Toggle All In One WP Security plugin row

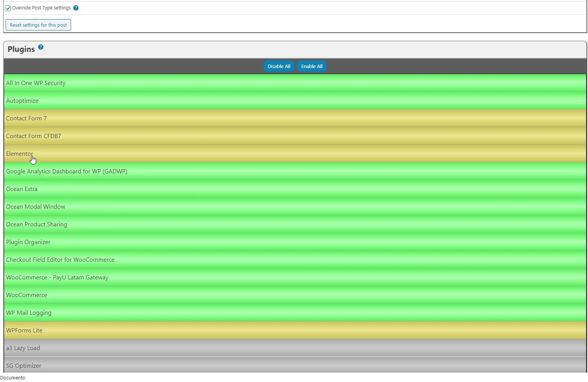click(295, 83)
